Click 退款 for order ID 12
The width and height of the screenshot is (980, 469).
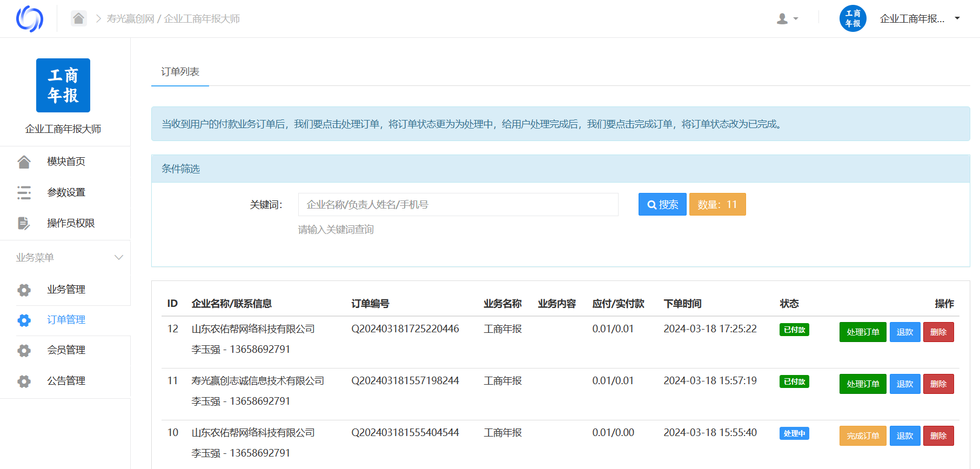905,332
